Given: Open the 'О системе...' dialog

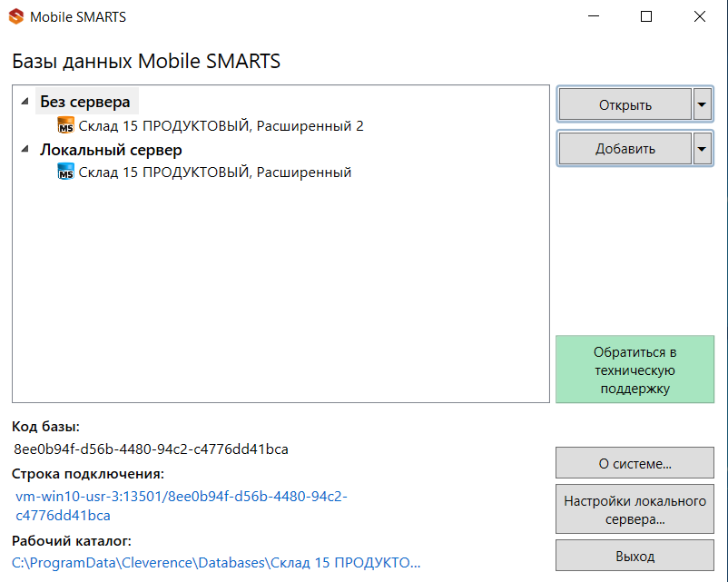Looking at the screenshot, I should tap(635, 463).
